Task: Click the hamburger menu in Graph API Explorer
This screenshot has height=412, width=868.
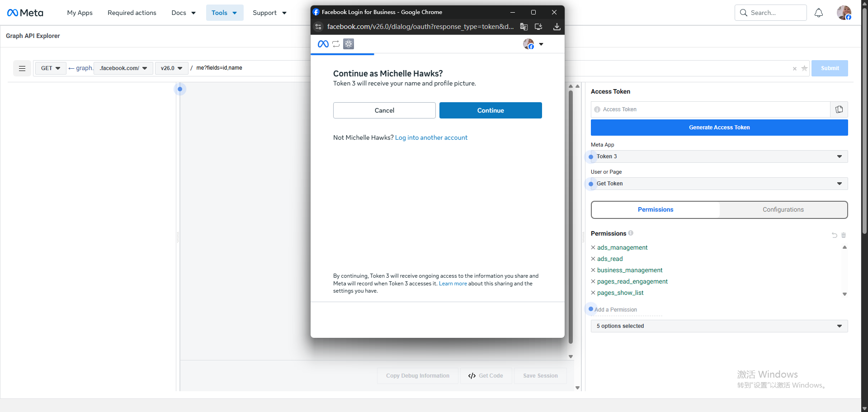Action: pyautogui.click(x=22, y=68)
